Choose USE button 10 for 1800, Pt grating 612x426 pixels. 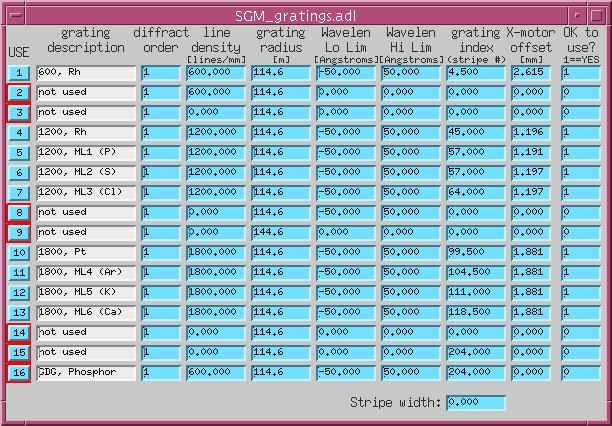19,253
